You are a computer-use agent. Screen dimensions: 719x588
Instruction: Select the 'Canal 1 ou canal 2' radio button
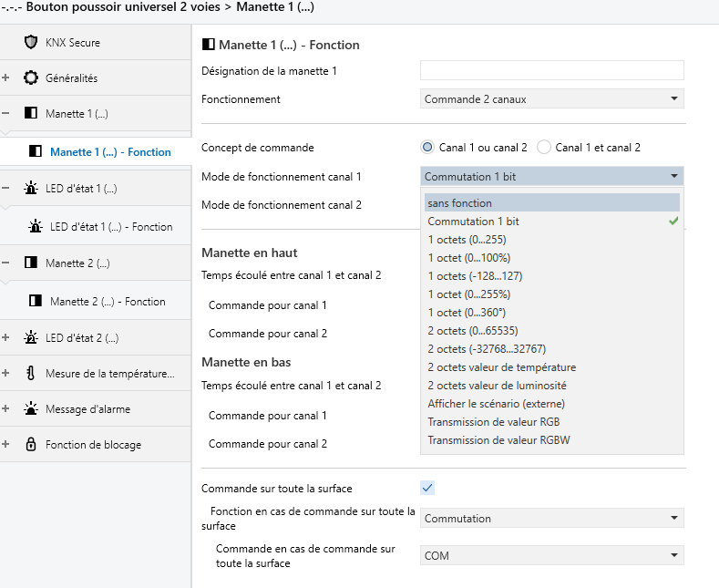pos(427,147)
